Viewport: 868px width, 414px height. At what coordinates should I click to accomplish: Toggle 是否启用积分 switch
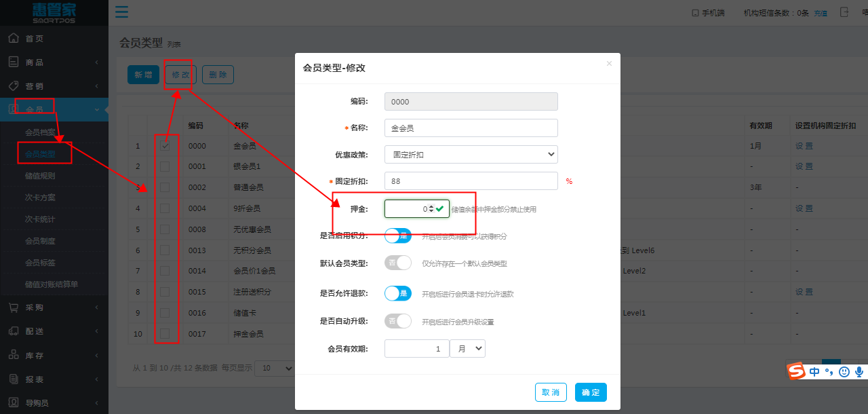(x=398, y=236)
